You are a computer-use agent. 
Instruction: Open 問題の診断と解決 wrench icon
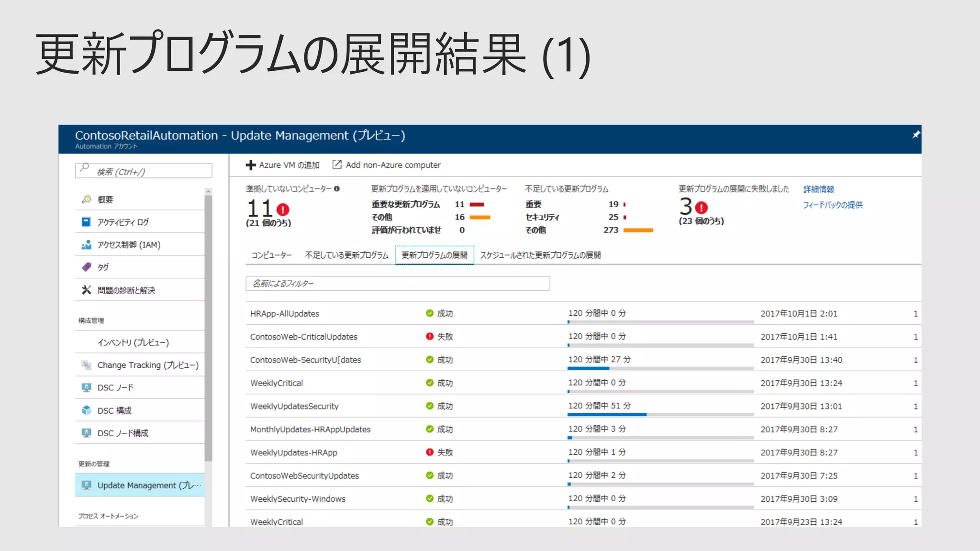[86, 290]
